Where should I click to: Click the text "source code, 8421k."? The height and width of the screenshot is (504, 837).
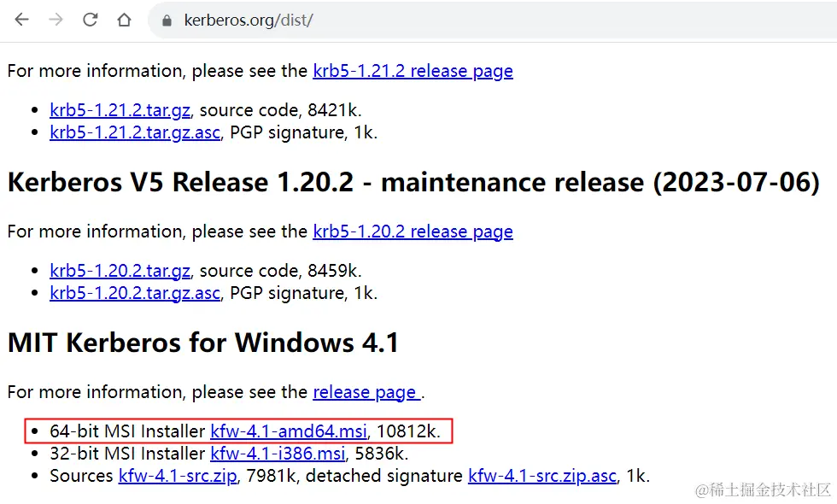click(x=280, y=110)
